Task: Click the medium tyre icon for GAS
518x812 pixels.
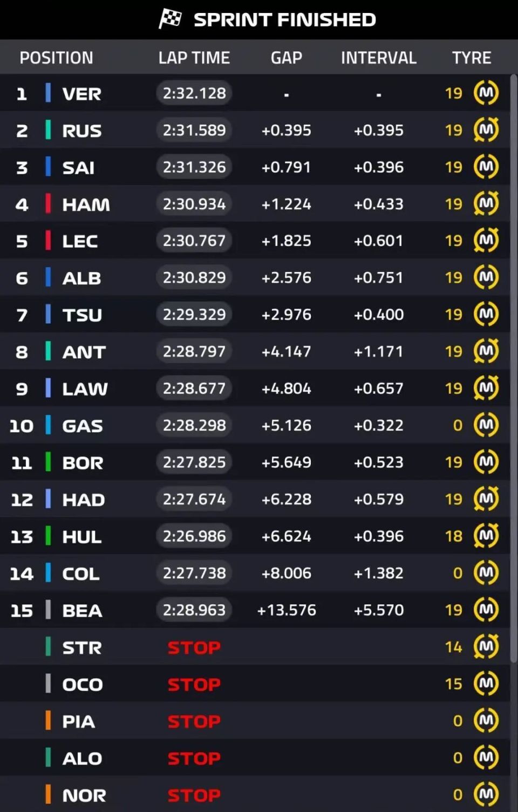Action: coord(486,425)
